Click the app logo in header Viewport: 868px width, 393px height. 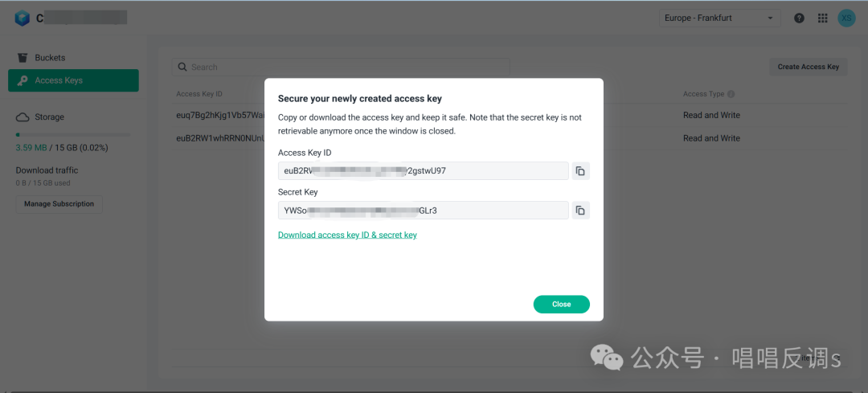[22, 18]
